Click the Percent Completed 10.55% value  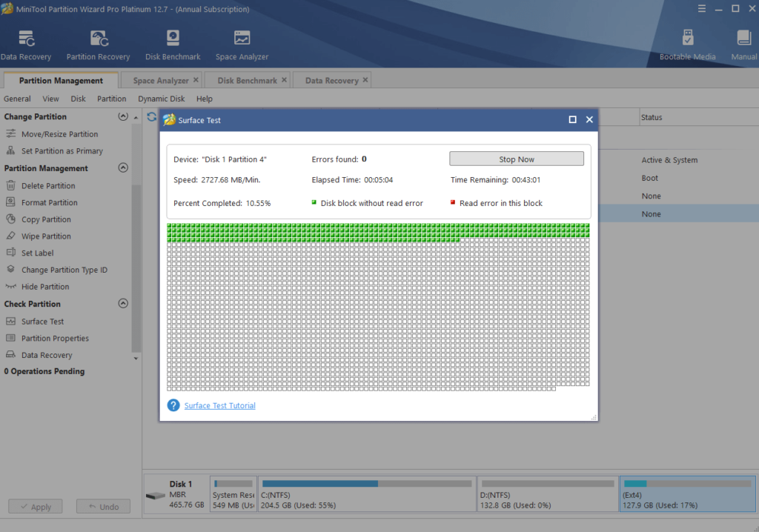pyautogui.click(x=258, y=203)
